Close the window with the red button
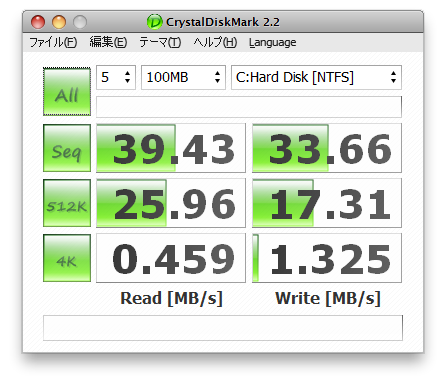Viewport: 446px width, 385px height. pyautogui.click(x=38, y=22)
